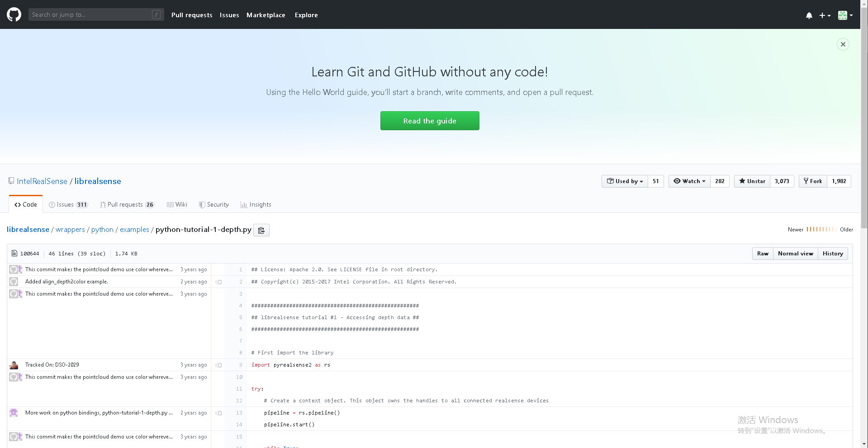The height and width of the screenshot is (448, 868).
Task: Expand the plus create-new dropdown
Action: [x=825, y=15]
